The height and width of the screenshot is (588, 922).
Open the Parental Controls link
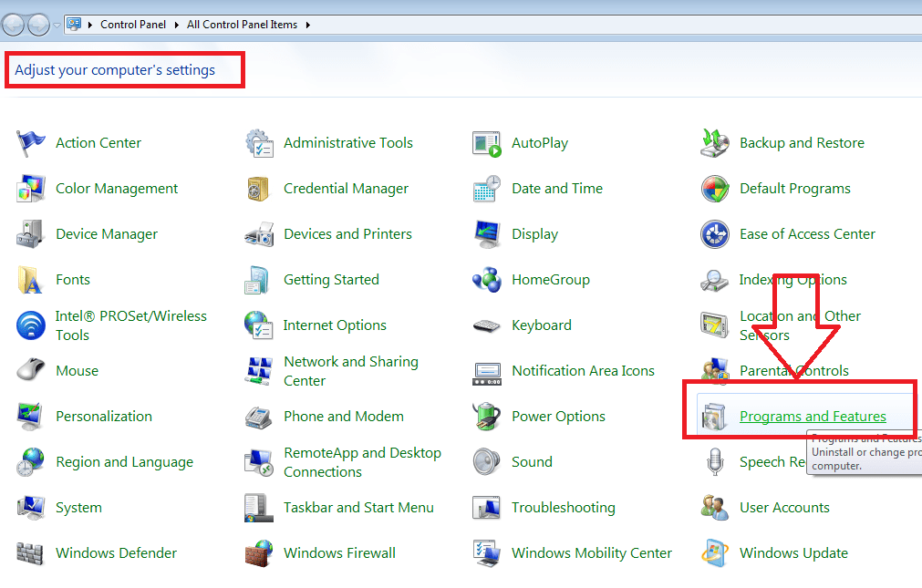point(793,371)
